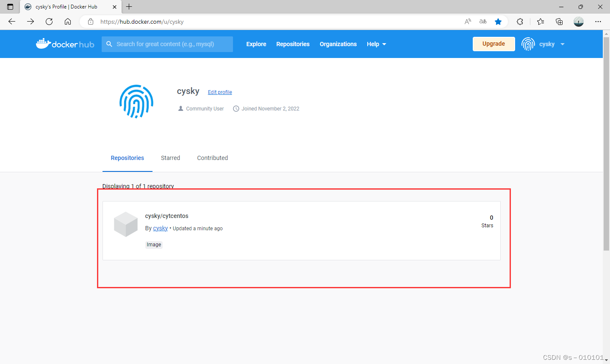
Task: Expand the cysky account dropdown arrow
Action: pos(563,44)
